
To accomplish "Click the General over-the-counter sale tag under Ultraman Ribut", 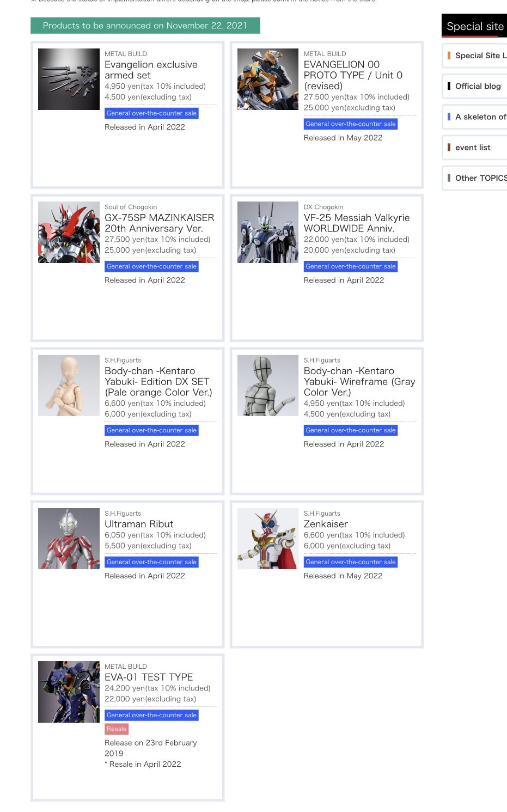I will 151,562.
